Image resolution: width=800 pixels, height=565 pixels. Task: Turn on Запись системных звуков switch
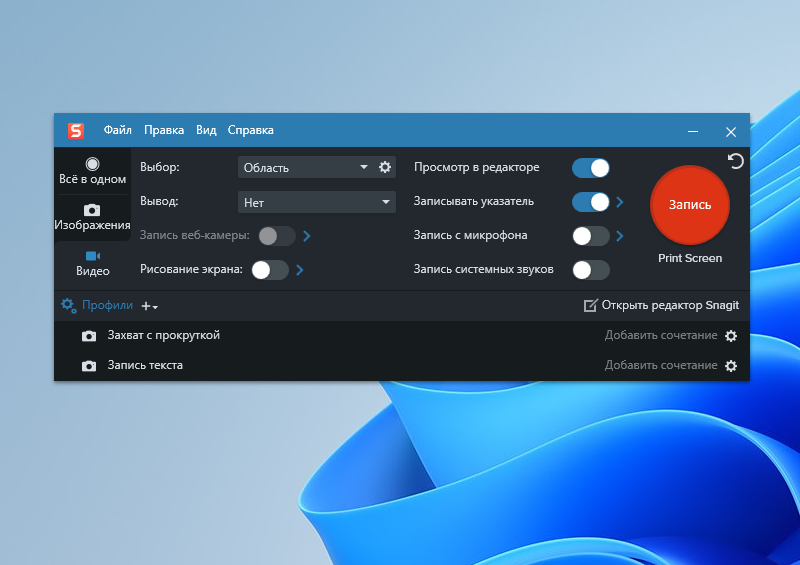(590, 270)
